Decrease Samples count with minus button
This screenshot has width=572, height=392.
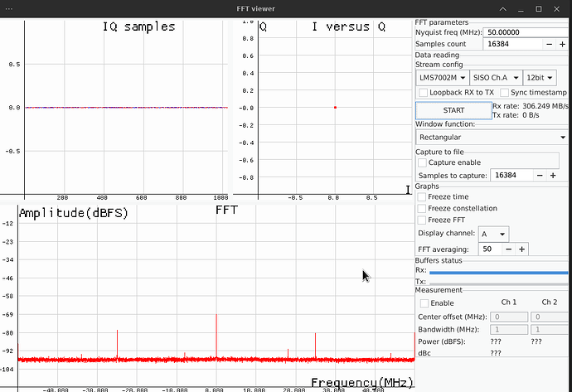click(550, 44)
